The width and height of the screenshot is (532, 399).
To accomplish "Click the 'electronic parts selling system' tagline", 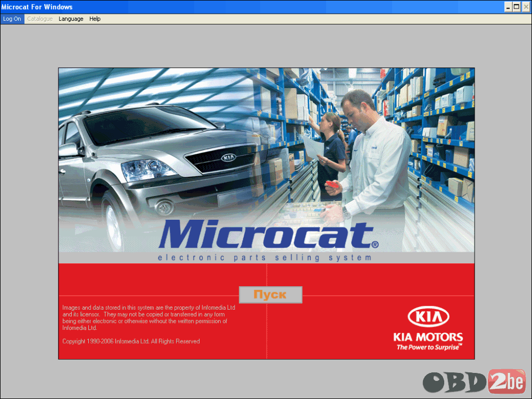I will tap(264, 257).
